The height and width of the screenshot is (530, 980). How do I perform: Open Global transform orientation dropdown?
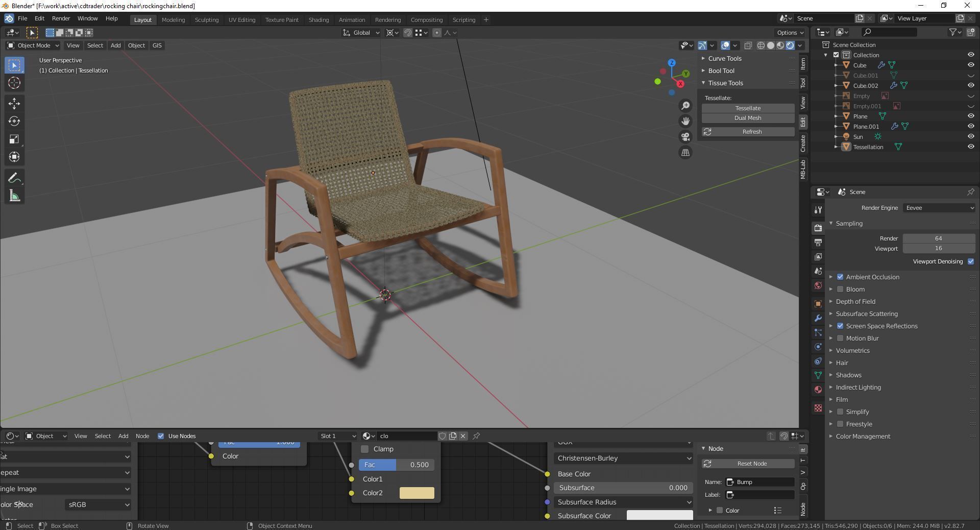pos(361,33)
